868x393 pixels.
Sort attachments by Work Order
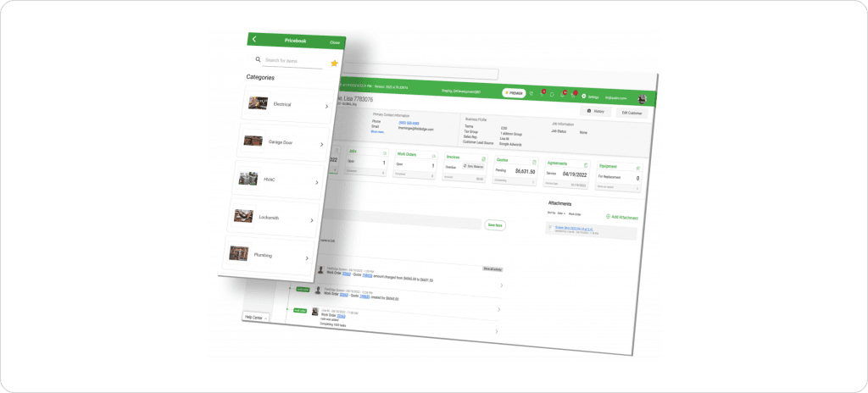pyautogui.click(x=576, y=213)
